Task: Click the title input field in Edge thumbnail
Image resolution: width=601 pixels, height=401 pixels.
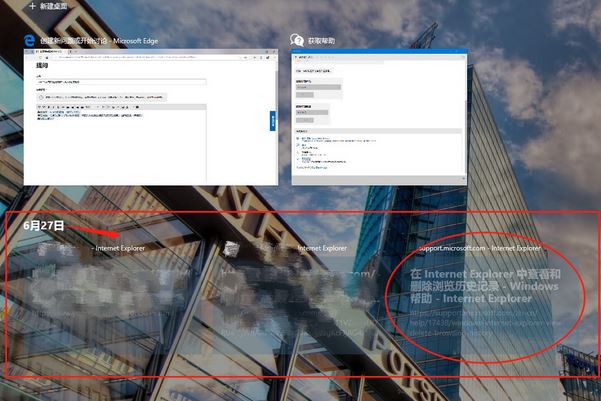Action: (x=122, y=82)
